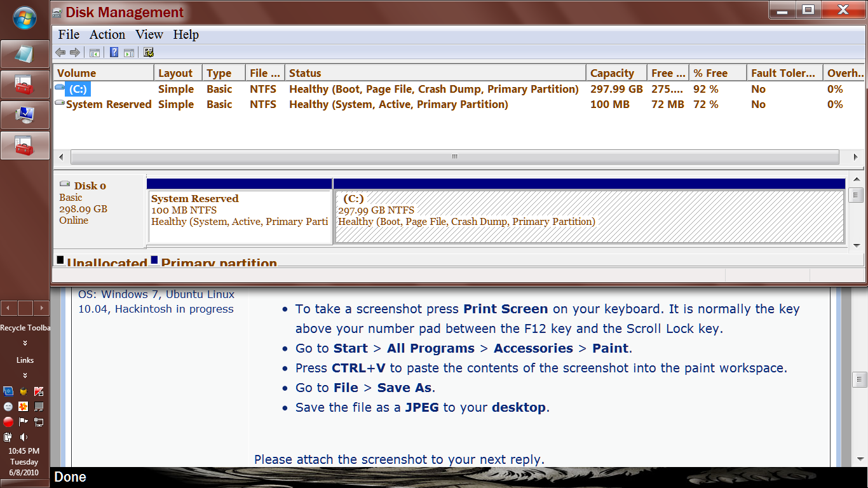868x488 pixels.
Task: Open the View menu
Action: tap(149, 34)
